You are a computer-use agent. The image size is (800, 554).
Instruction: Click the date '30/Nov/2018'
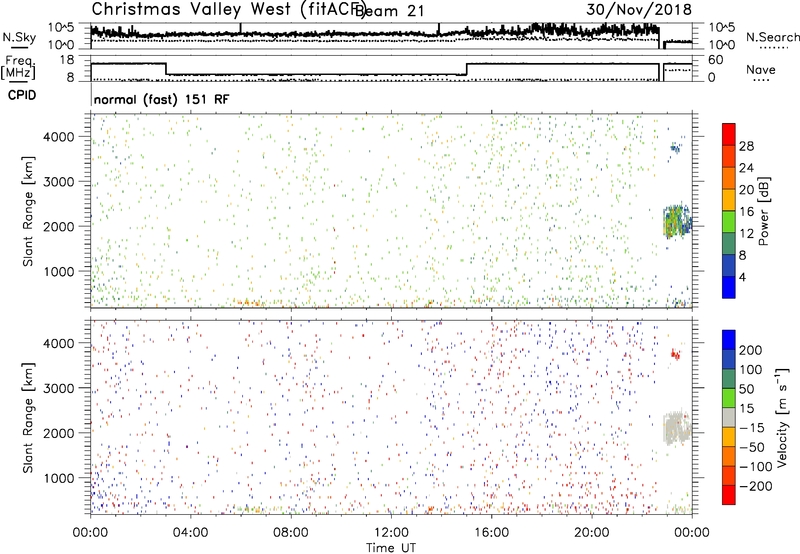tap(639, 10)
